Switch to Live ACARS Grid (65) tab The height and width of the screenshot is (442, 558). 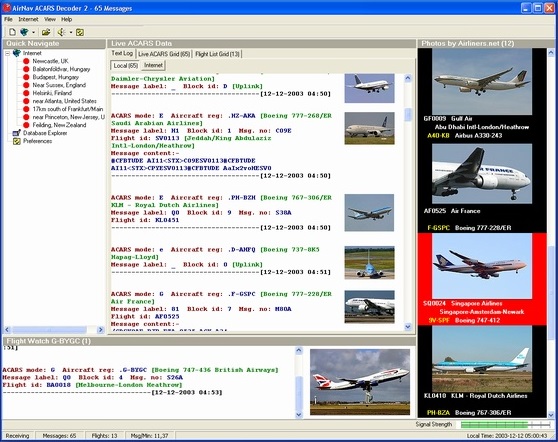coord(164,54)
